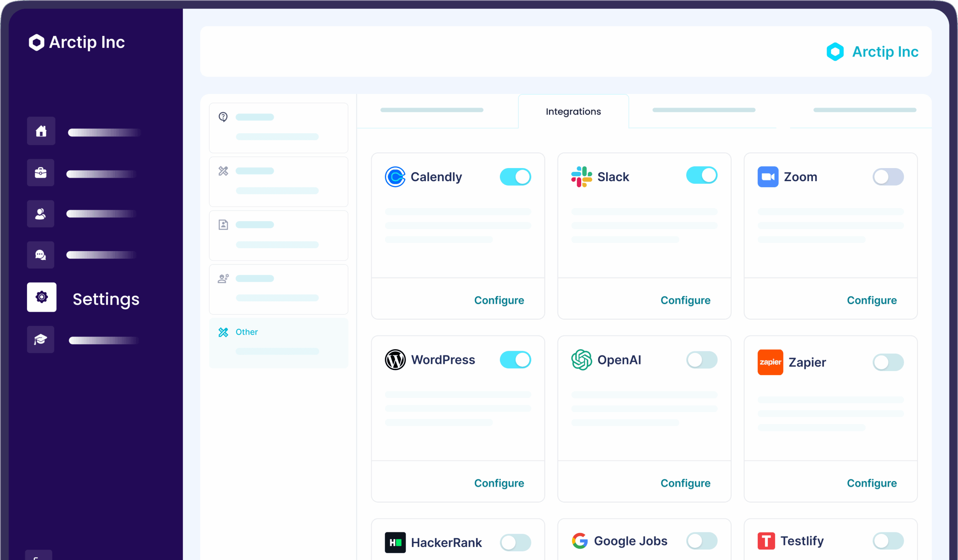This screenshot has height=560, width=958.
Task: Select the contact card settings icon
Action: click(x=223, y=225)
